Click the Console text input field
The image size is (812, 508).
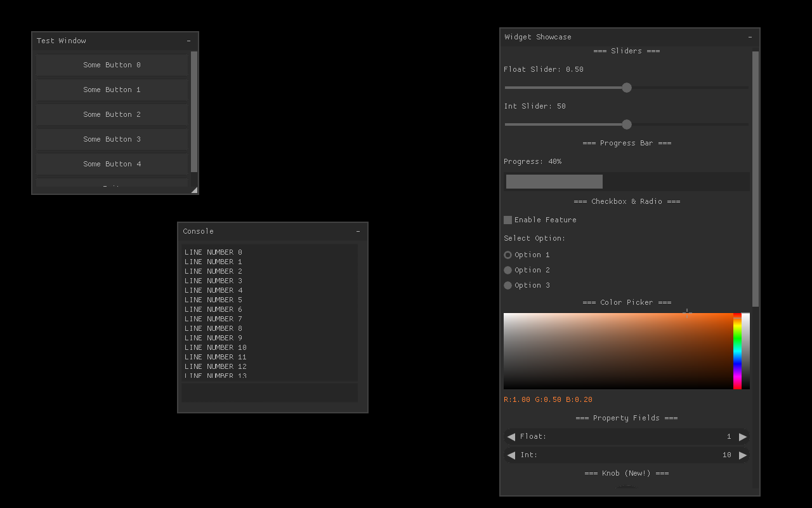pos(270,392)
